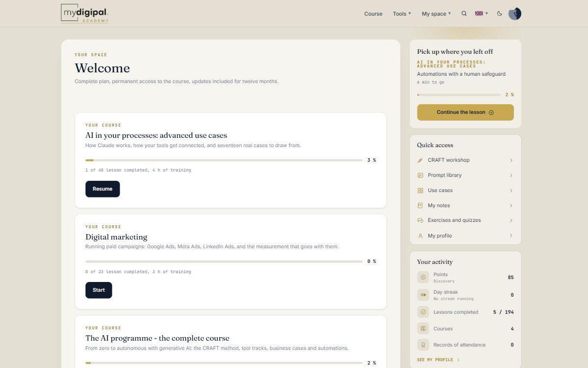The width and height of the screenshot is (588, 368).
Task: Click the AI in your processes progress bar
Action: 224,160
